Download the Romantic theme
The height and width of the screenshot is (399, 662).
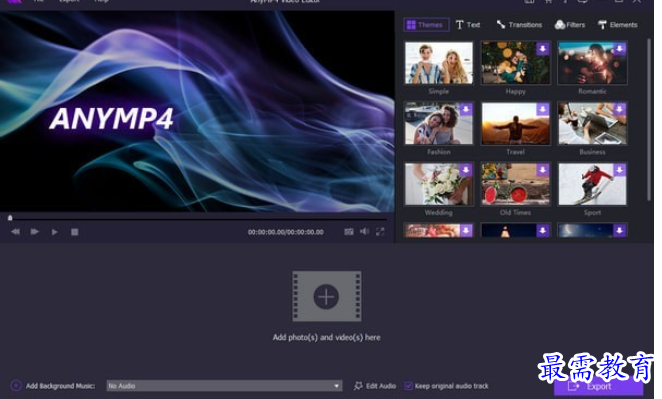(620, 49)
